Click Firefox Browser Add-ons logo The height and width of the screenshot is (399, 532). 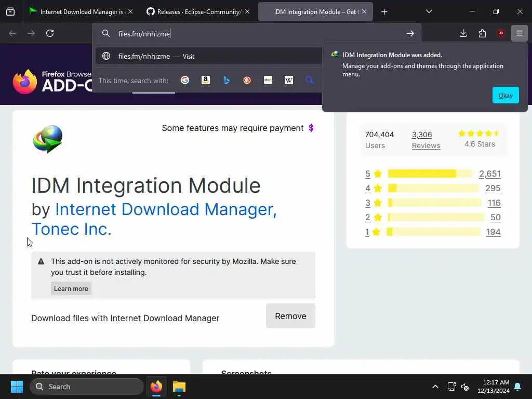(52, 82)
